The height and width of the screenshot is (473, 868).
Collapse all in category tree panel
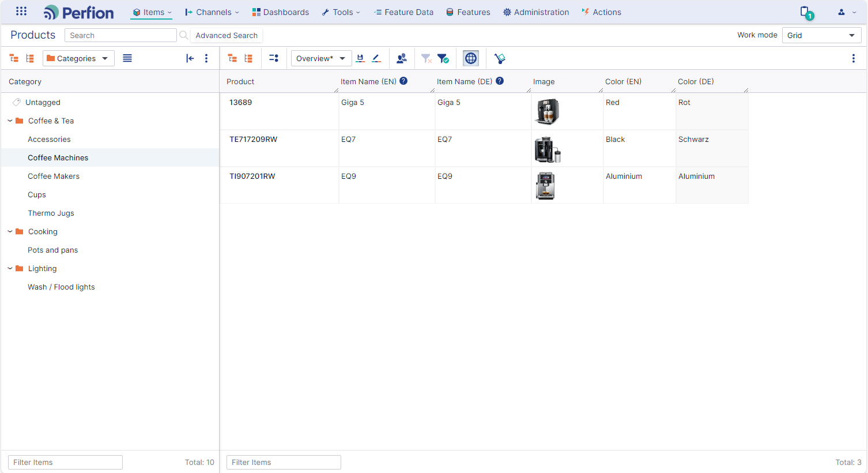(x=30, y=58)
